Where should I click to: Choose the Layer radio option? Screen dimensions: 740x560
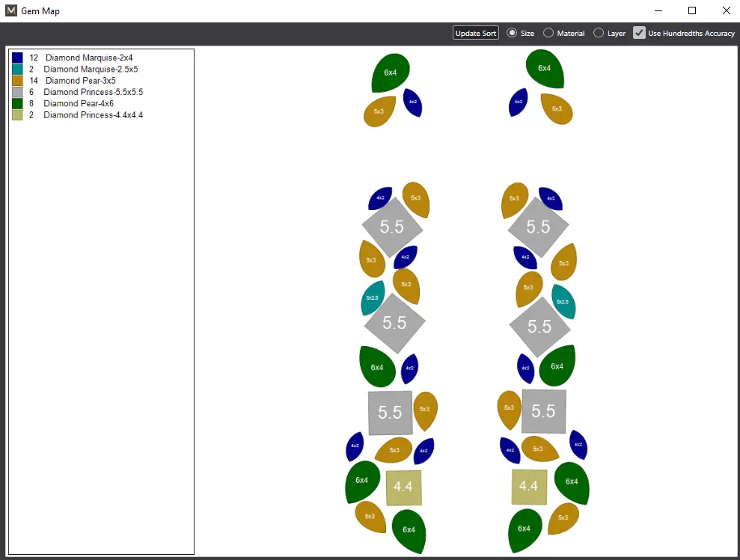(599, 33)
